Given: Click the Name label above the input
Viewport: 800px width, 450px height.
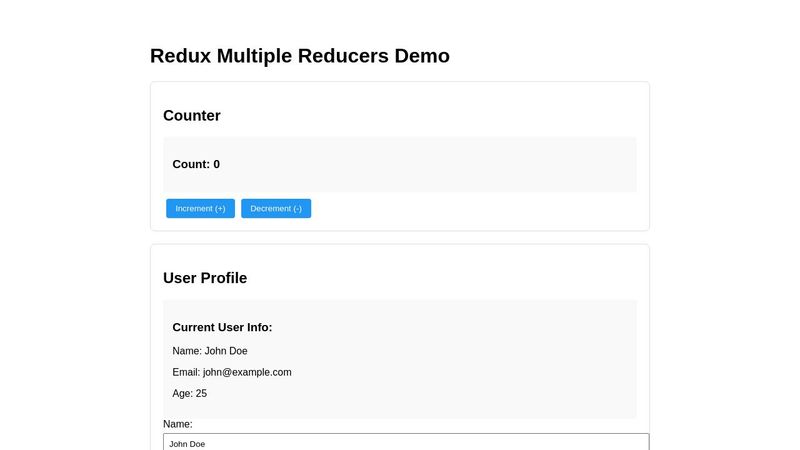Looking at the screenshot, I should coord(177,424).
